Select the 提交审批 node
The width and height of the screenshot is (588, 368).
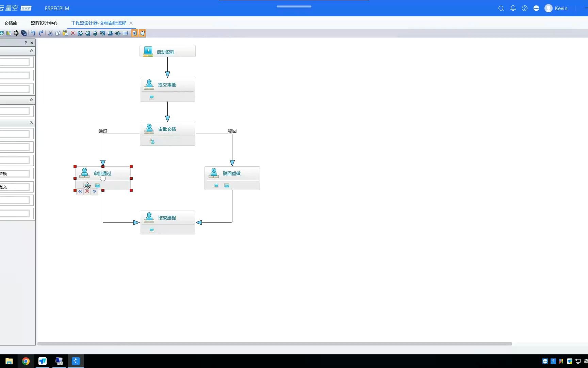pyautogui.click(x=167, y=90)
